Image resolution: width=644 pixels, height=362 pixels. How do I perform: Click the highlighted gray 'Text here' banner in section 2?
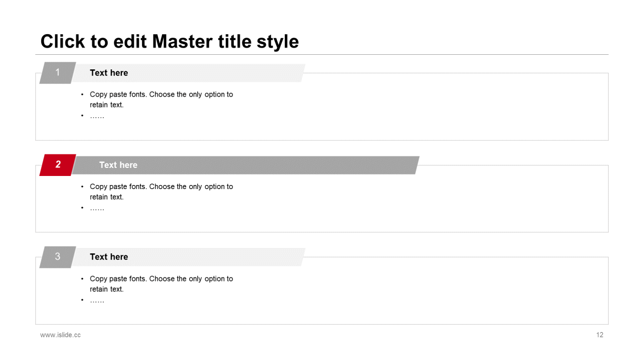point(246,165)
